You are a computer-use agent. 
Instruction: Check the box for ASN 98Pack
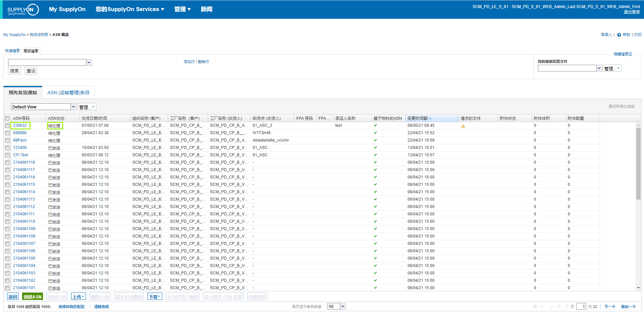7,140
